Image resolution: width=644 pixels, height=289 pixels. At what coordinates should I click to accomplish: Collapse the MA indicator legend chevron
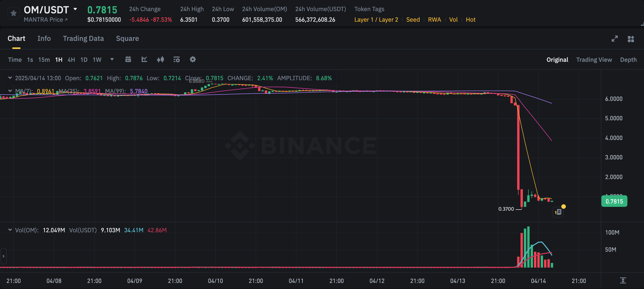pos(10,91)
